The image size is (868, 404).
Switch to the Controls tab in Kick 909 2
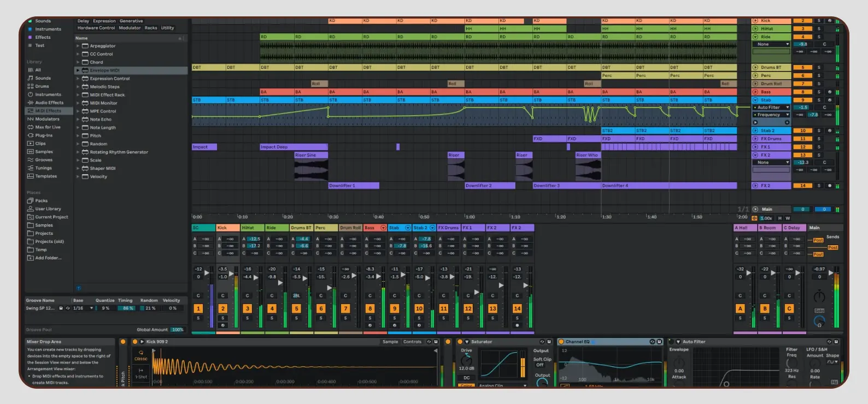point(412,342)
